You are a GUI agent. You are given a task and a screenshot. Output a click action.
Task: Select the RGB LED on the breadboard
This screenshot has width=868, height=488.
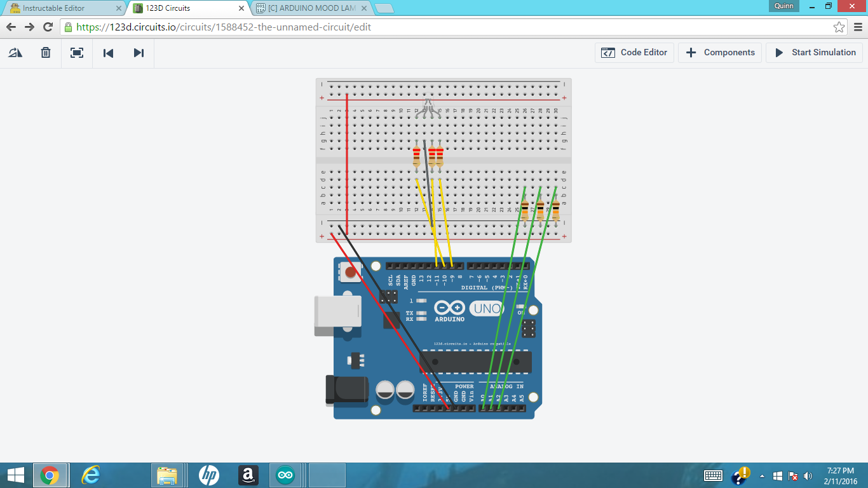coord(428,108)
